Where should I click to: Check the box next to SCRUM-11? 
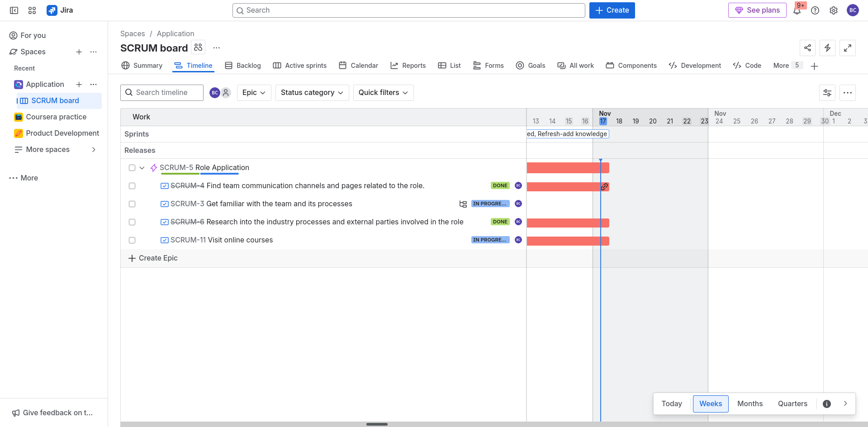tap(132, 240)
